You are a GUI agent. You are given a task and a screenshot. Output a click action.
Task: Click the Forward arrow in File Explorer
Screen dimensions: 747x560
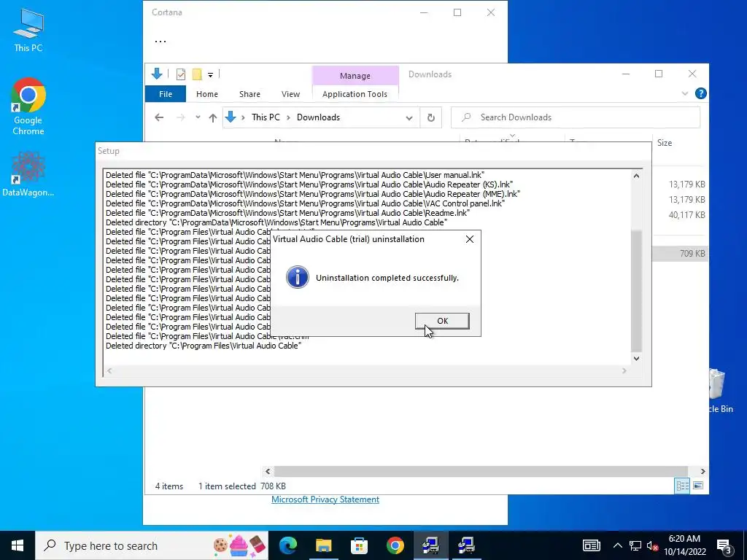[x=181, y=117]
